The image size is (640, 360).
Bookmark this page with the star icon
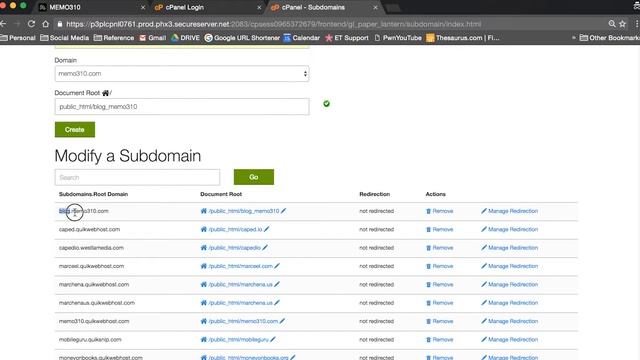click(x=622, y=24)
